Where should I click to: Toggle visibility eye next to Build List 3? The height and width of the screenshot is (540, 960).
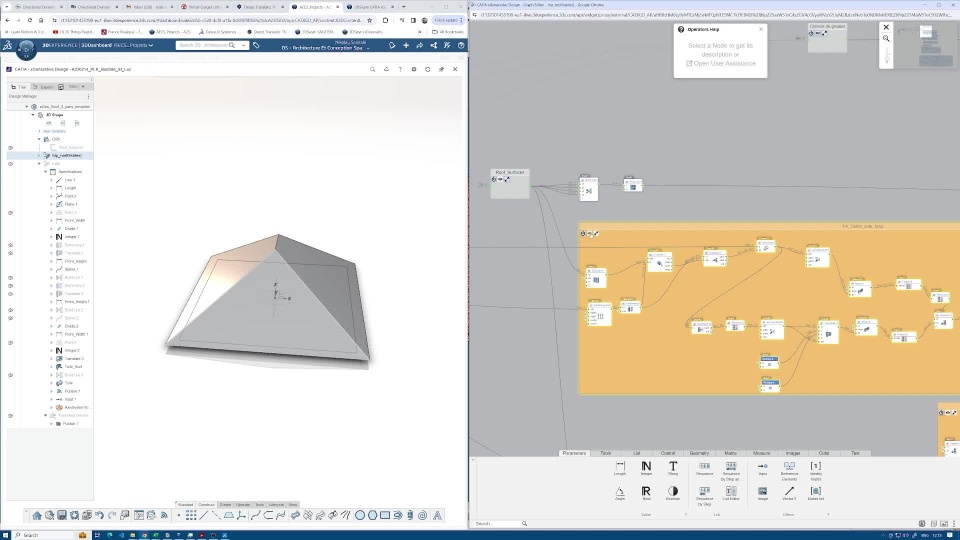pyautogui.click(x=10, y=375)
